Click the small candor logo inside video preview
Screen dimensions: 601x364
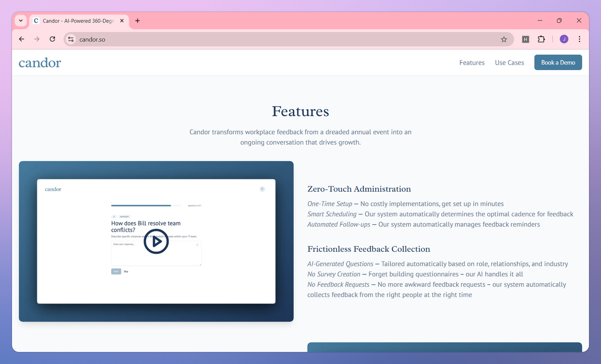(53, 189)
